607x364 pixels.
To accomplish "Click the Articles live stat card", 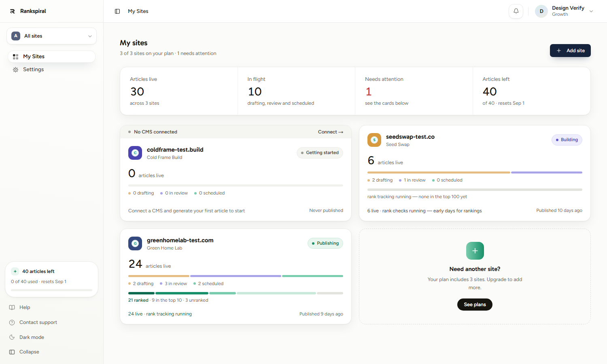I will (179, 91).
